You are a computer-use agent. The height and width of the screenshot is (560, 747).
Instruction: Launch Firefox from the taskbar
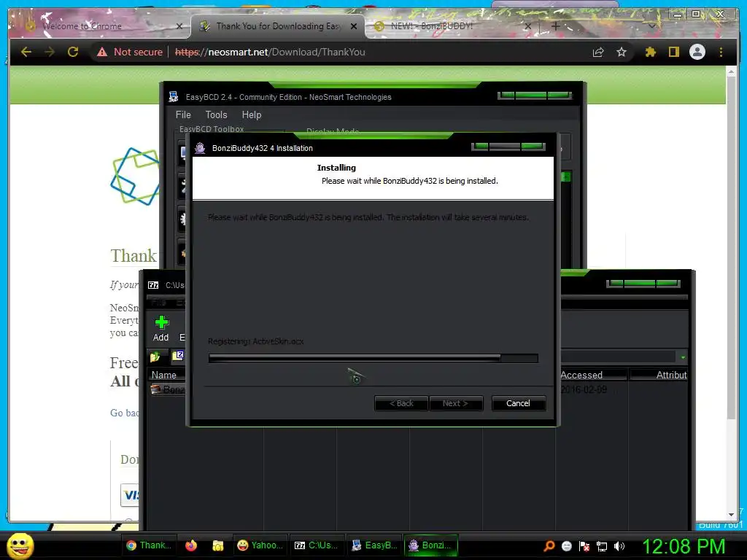(x=191, y=545)
